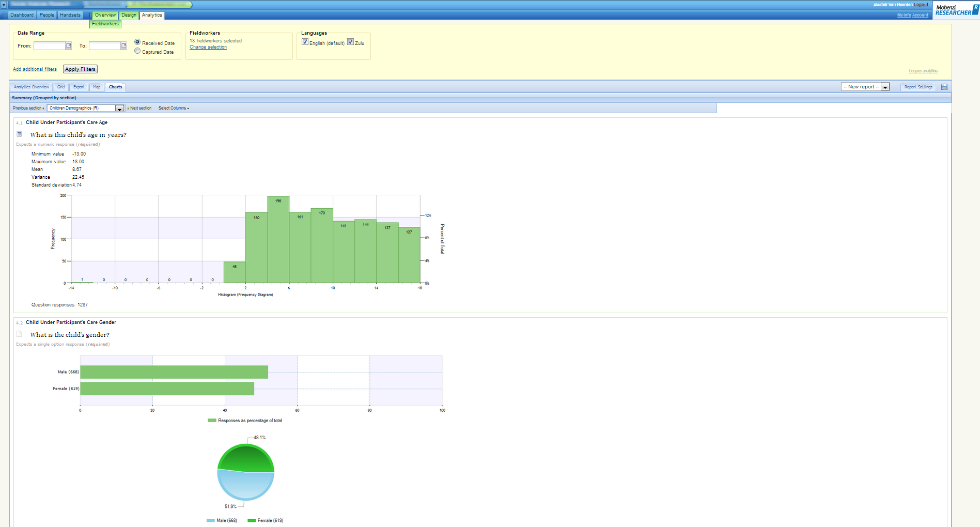Open the top-left arrow menu icon

(x=4, y=5)
